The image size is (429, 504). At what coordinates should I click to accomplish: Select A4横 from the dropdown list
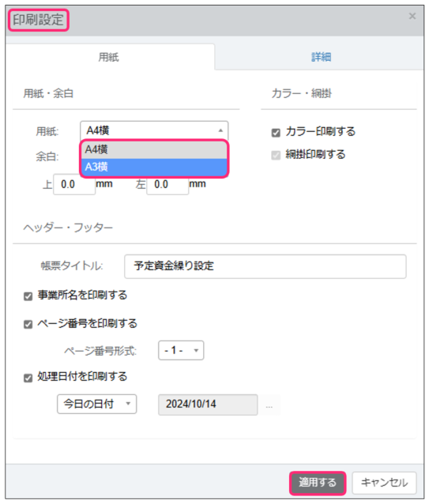click(x=154, y=149)
